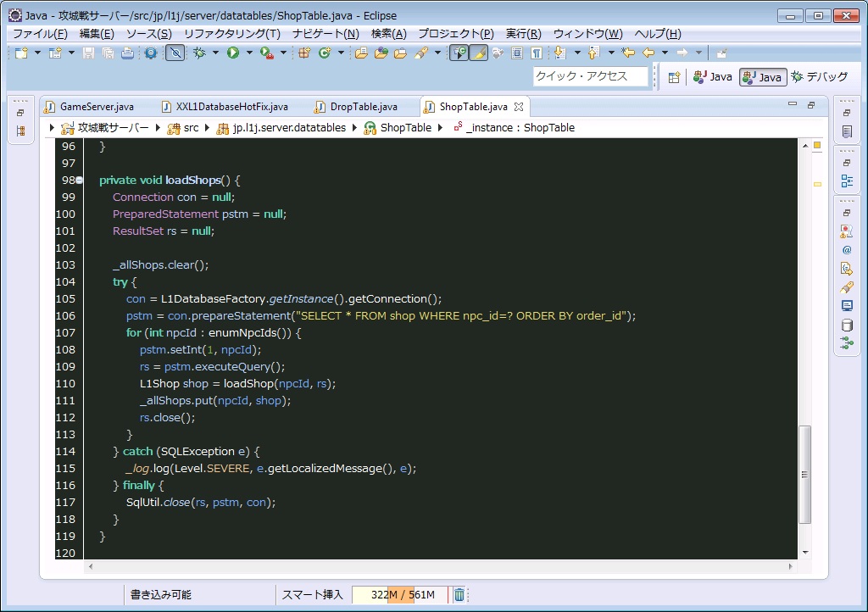Toggle Block Selection Mode button
This screenshot has height=612, width=868.
pos(516,53)
